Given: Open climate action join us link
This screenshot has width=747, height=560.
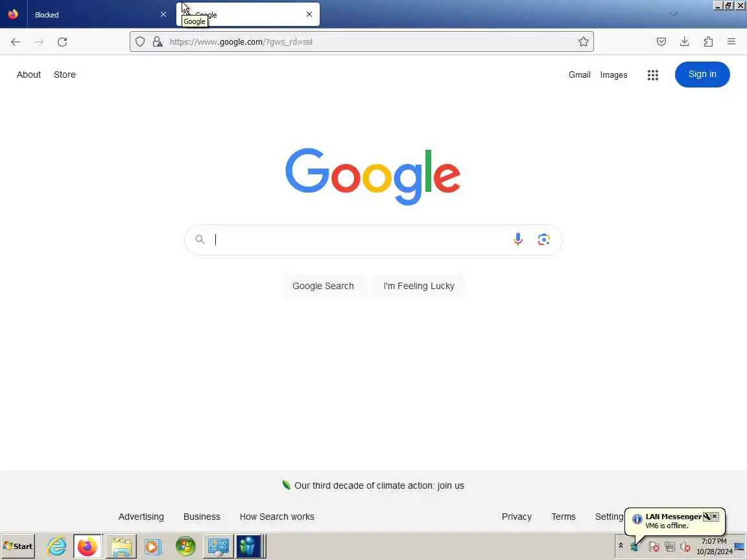Looking at the screenshot, I should coord(379,485).
